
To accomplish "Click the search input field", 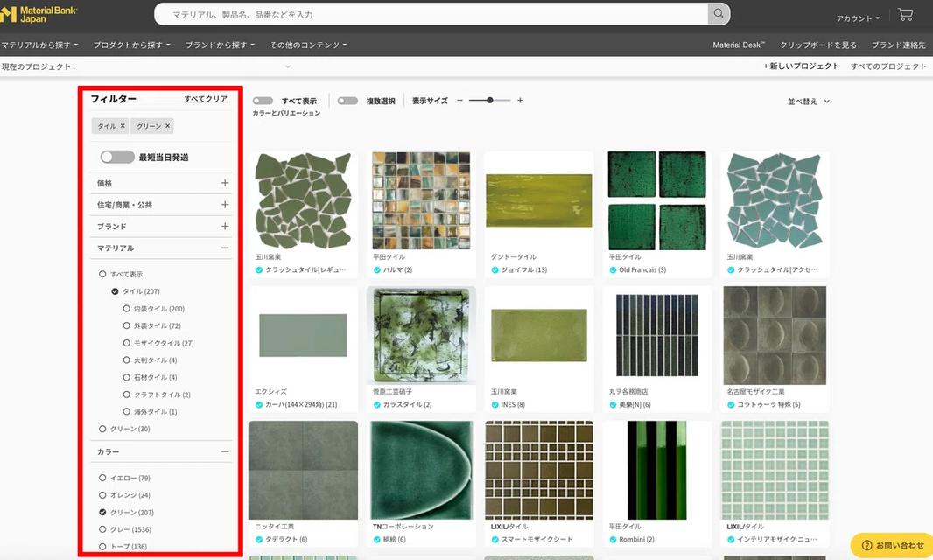I will click(431, 14).
